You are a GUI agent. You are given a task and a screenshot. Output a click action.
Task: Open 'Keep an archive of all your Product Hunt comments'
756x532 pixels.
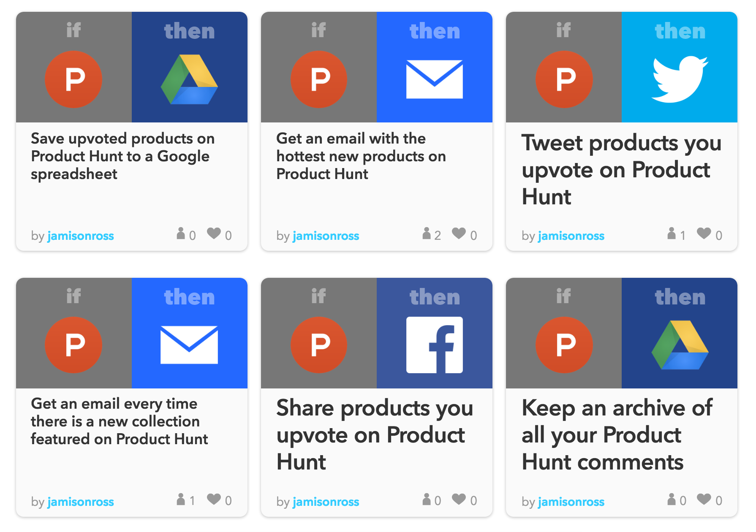[617, 435]
